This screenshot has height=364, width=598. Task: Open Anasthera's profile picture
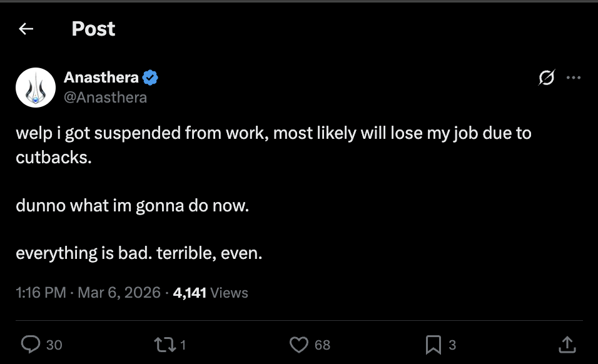pyautogui.click(x=36, y=88)
